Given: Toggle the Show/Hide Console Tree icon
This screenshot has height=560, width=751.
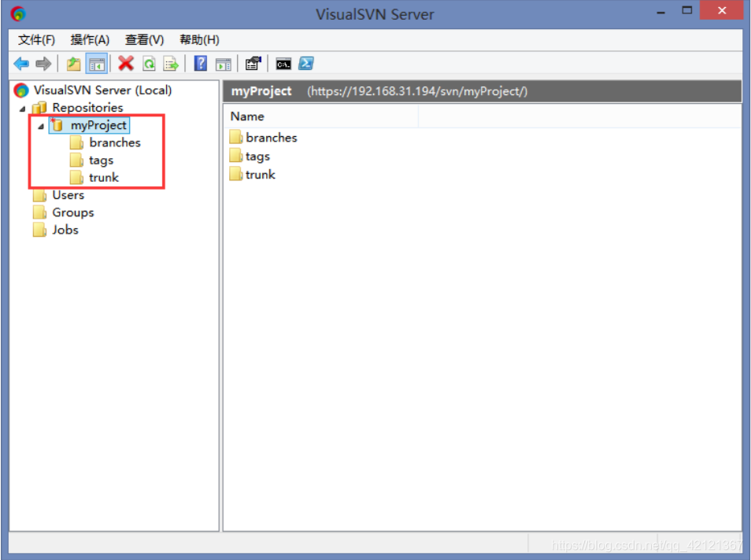Looking at the screenshot, I should click(x=96, y=63).
